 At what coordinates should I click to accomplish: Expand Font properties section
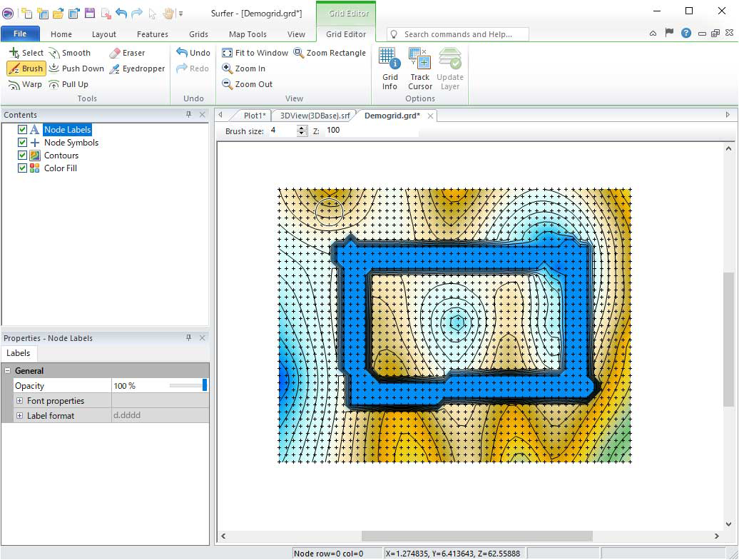click(x=20, y=401)
